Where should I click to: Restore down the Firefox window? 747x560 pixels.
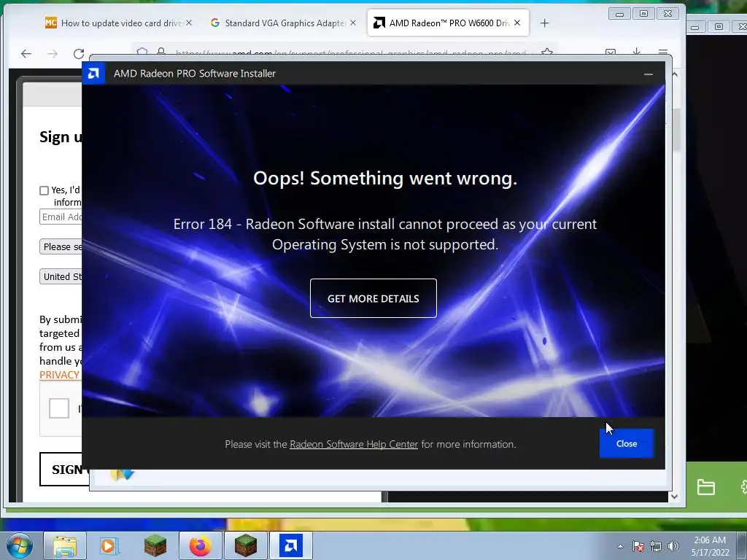(643, 14)
